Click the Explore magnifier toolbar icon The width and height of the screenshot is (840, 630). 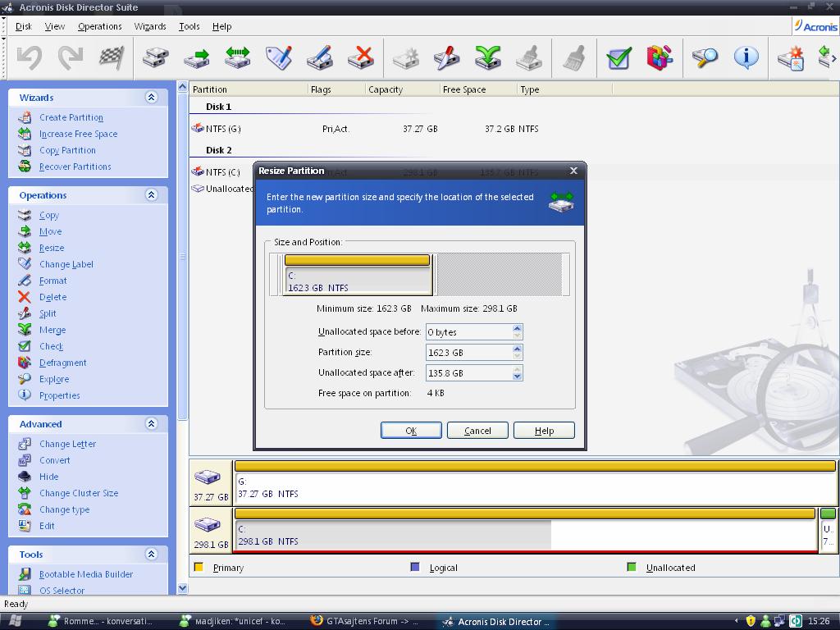pyautogui.click(x=705, y=57)
